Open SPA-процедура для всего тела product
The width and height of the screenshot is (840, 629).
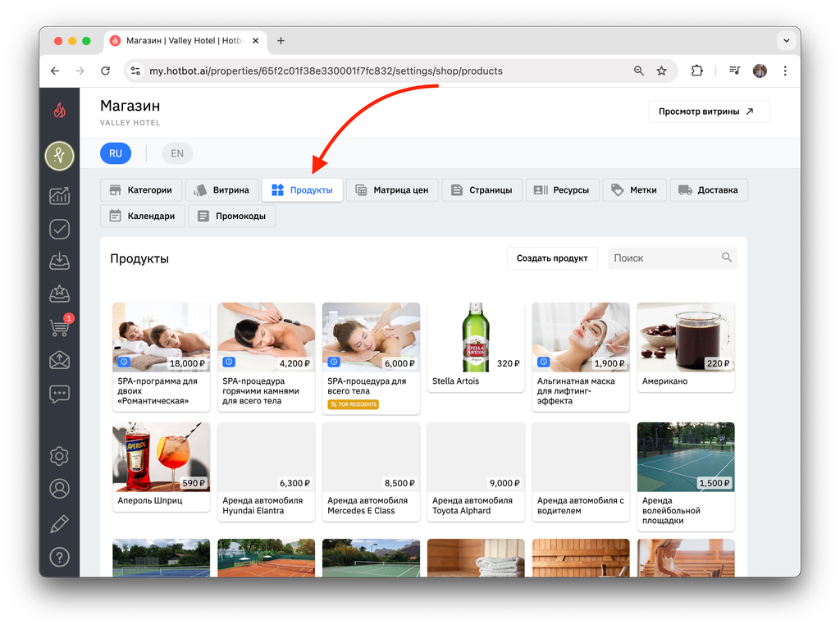tap(372, 358)
